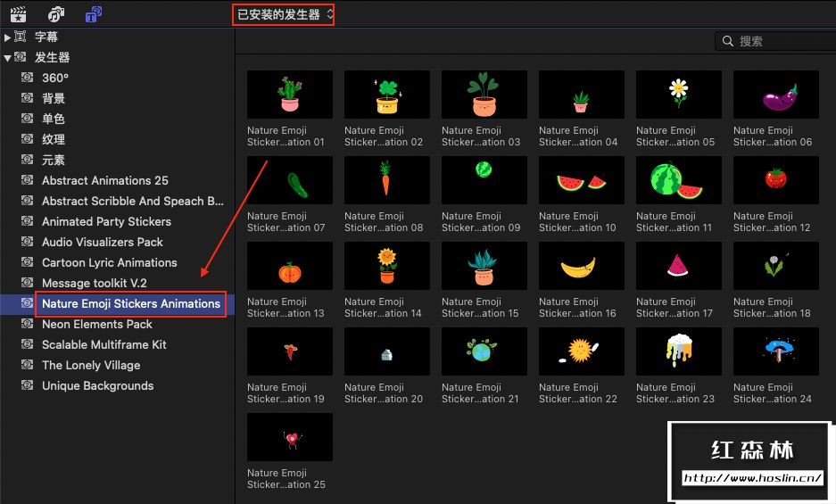
Task: Select Abstract Animations 25 category
Action: (x=117, y=180)
